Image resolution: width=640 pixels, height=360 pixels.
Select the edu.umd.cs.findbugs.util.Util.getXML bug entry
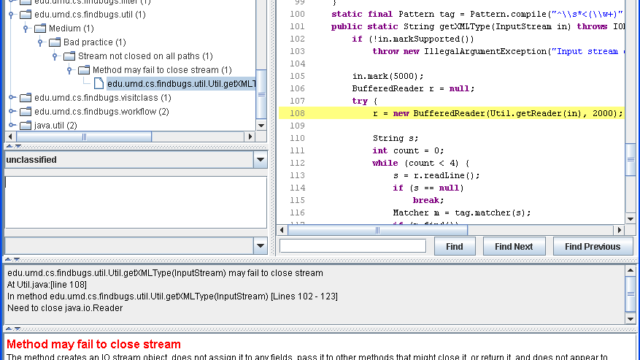[181, 84]
